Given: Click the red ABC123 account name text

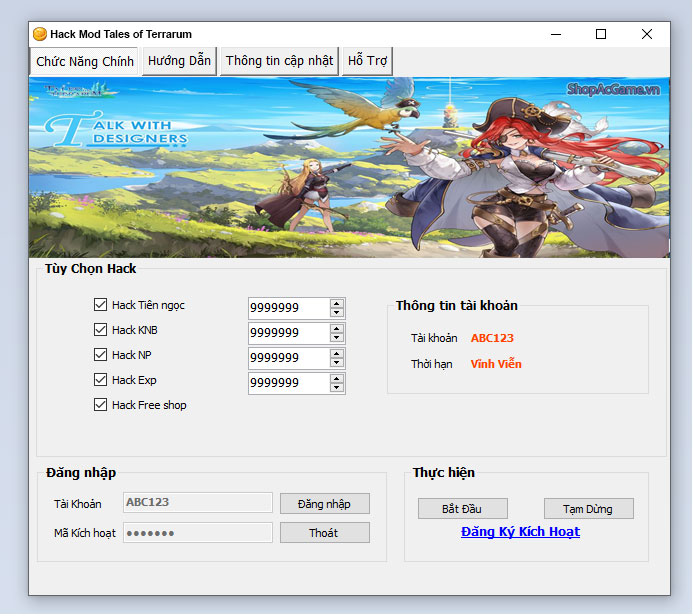Looking at the screenshot, I should (492, 338).
